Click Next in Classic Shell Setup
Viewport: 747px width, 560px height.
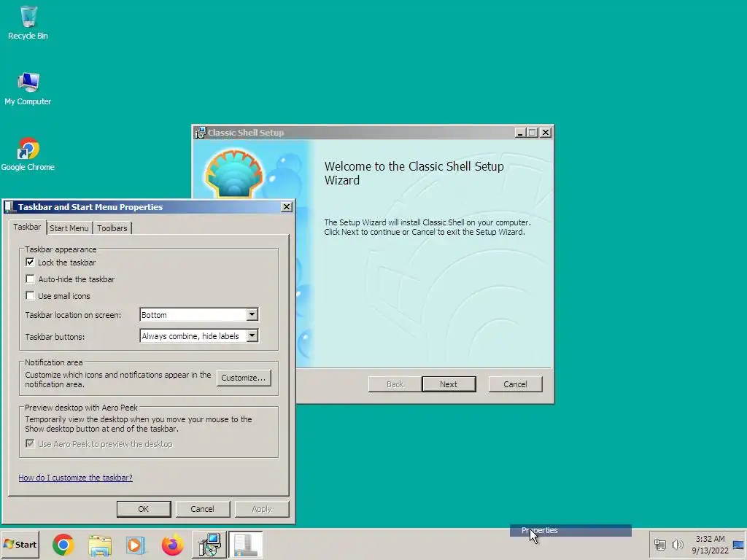tap(449, 384)
